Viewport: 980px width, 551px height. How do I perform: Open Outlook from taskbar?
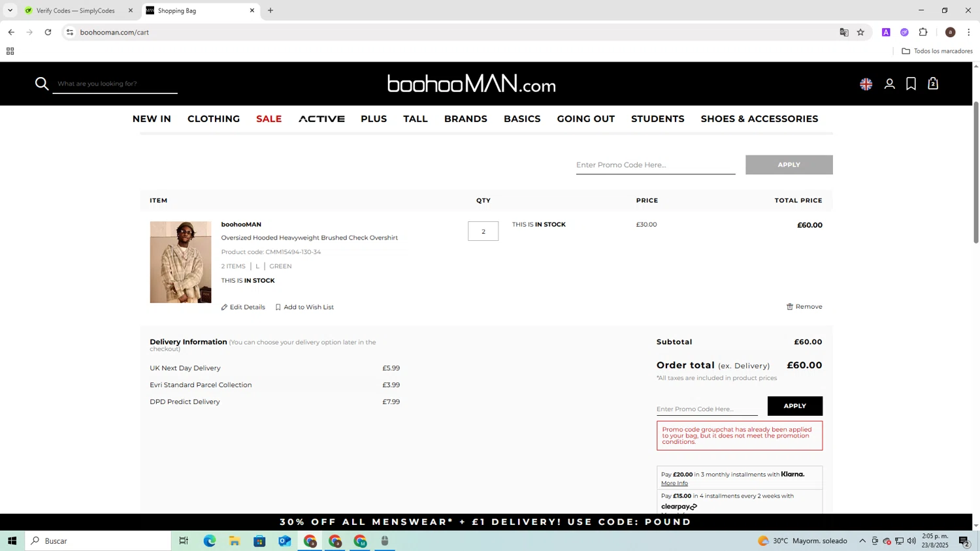pos(285,541)
